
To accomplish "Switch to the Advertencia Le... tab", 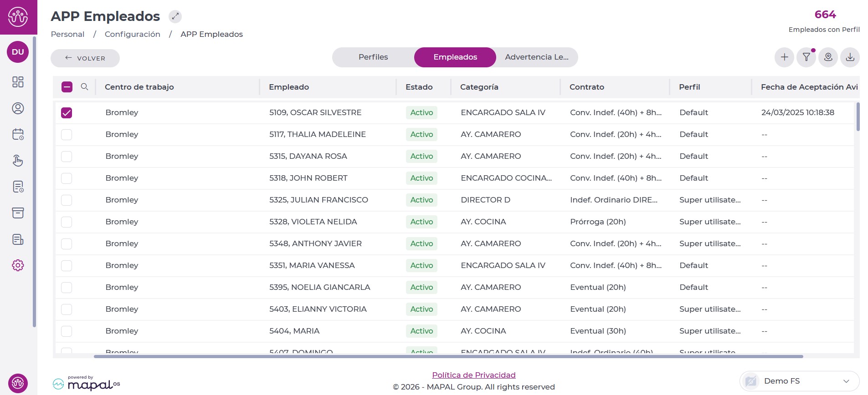I will (x=536, y=57).
